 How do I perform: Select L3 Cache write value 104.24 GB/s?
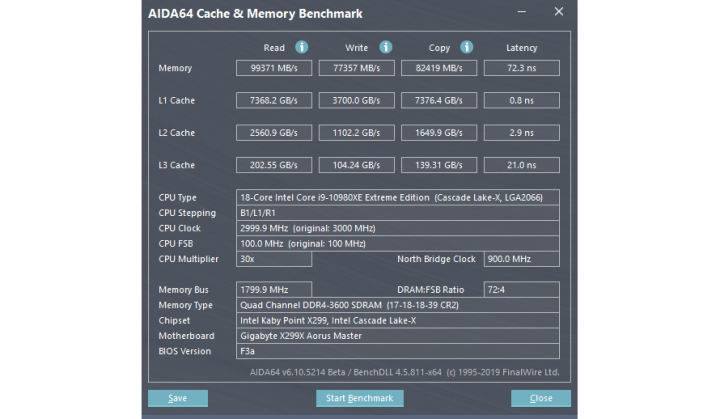[x=356, y=165]
